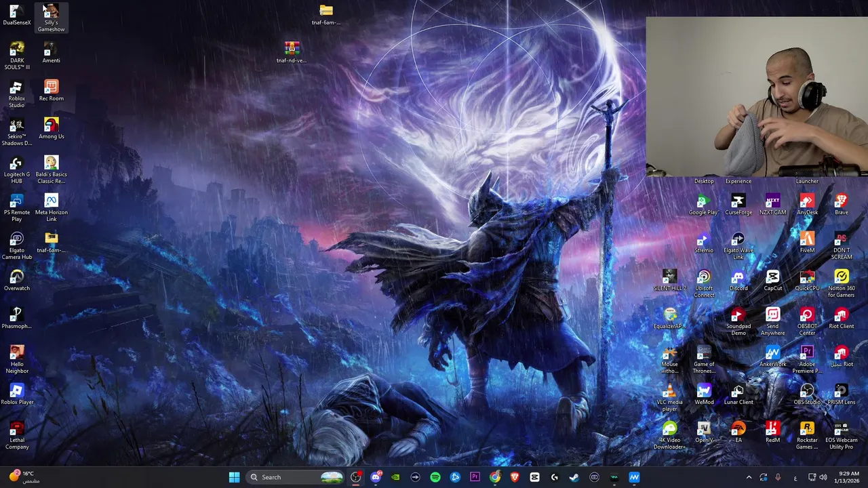Select the QuickCPU desktop icon
868x488 pixels.
(x=807, y=281)
